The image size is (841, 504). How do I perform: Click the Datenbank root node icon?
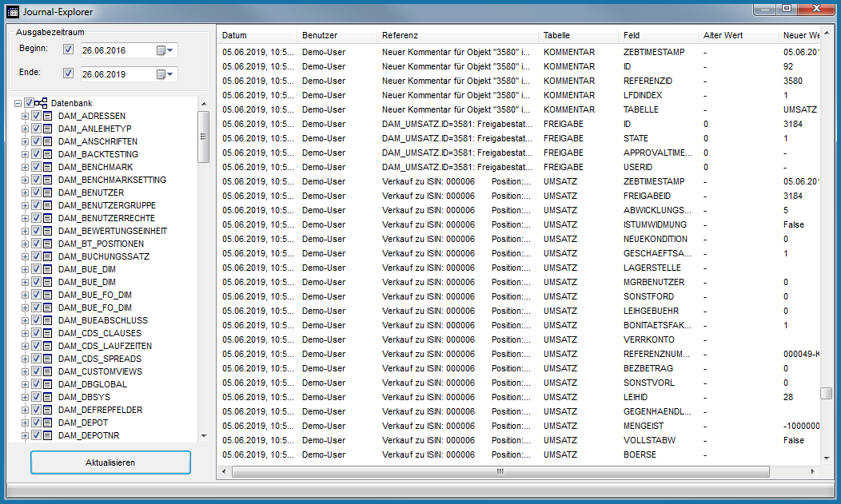pos(41,103)
